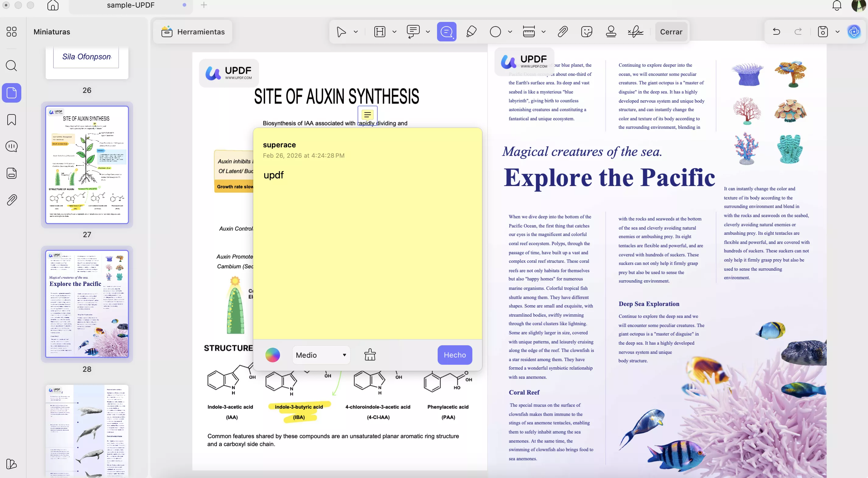The height and width of the screenshot is (478, 868).
Task: Open the note color picker circle
Action: [272, 355]
